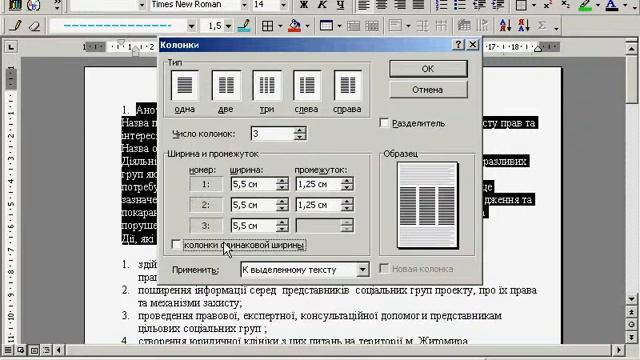Image resolution: width=640 pixels, height=360 pixels.
Task: Open the style dropdown arrow
Action: click(142, 5)
